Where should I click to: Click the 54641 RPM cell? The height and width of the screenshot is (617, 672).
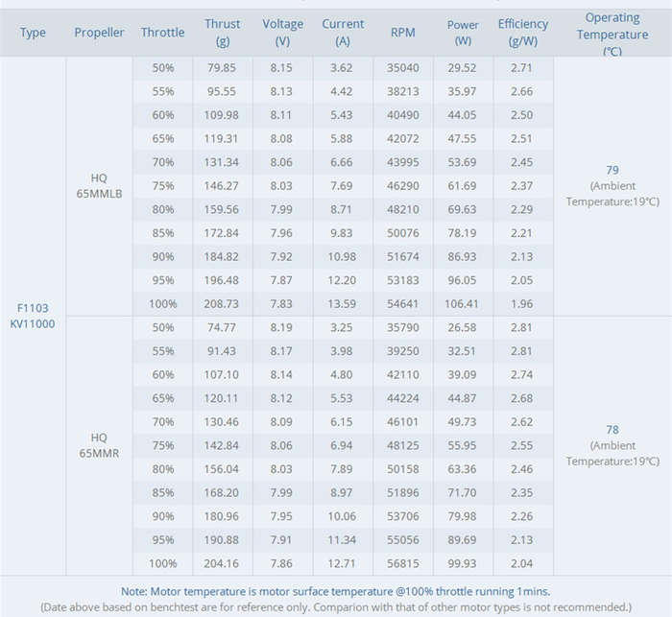pyautogui.click(x=403, y=304)
